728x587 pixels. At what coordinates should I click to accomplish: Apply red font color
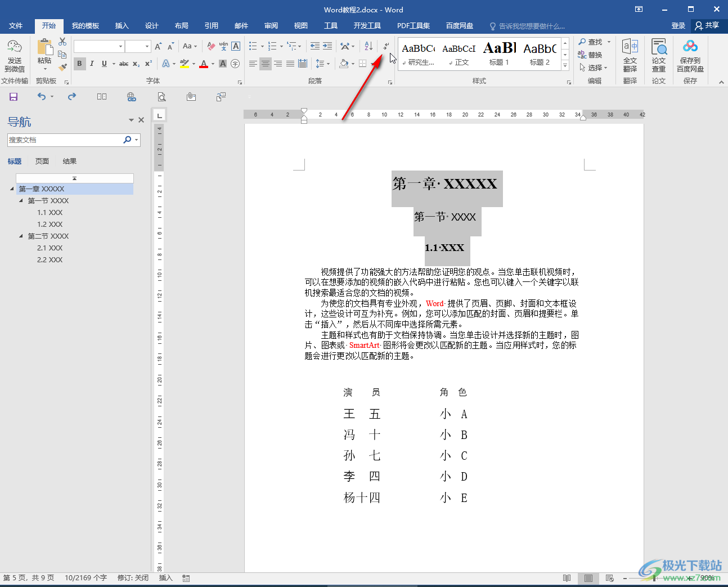204,64
